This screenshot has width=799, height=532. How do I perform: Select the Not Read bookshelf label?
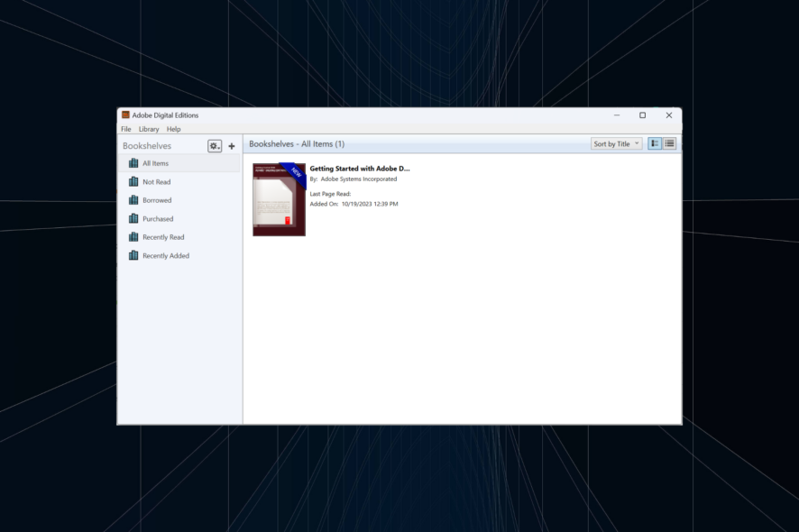tap(156, 181)
